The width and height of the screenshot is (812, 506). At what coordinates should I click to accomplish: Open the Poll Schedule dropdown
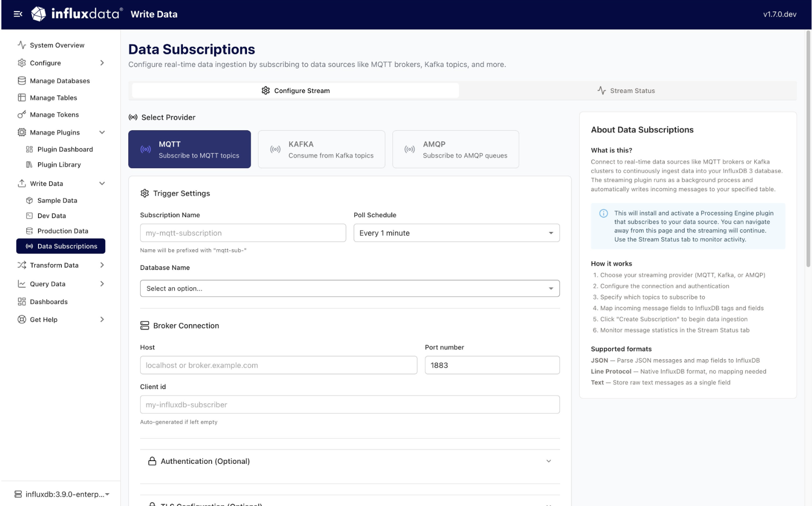[455, 233]
